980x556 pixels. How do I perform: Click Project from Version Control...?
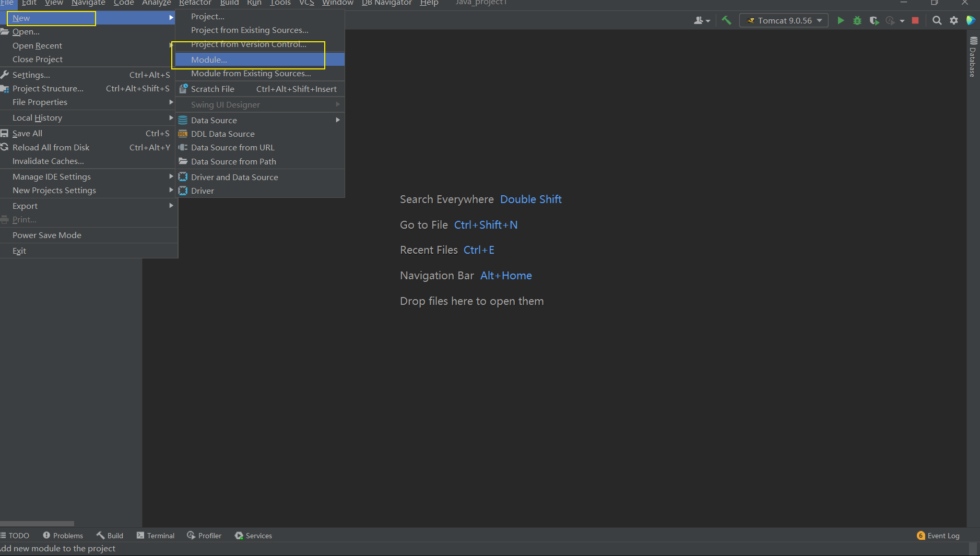[259, 44]
